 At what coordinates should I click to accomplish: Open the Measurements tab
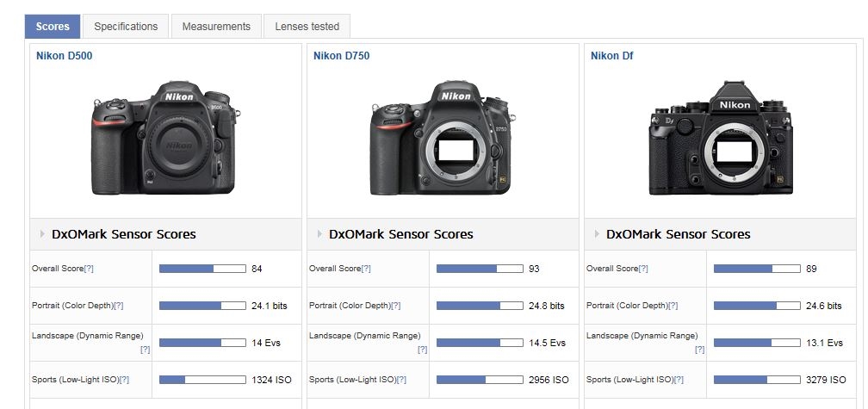(216, 27)
